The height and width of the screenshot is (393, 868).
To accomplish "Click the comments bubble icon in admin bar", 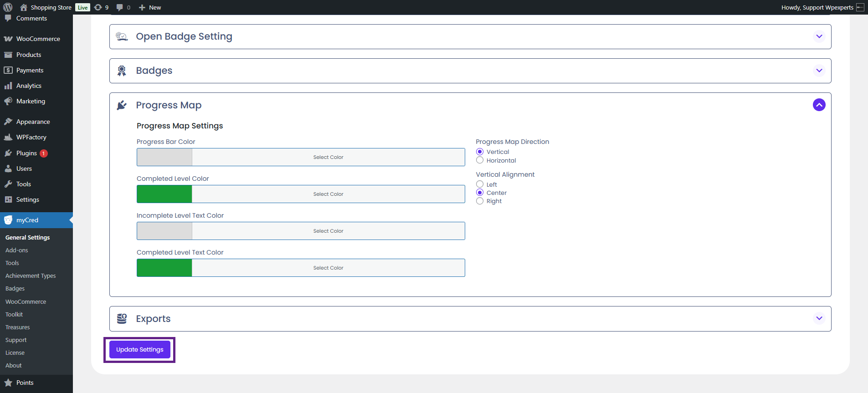I will point(120,7).
